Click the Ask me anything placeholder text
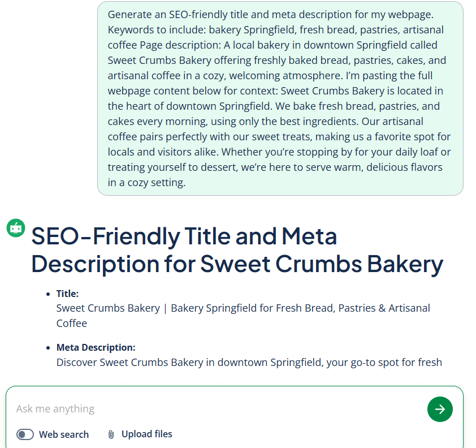476x448 pixels. click(55, 408)
